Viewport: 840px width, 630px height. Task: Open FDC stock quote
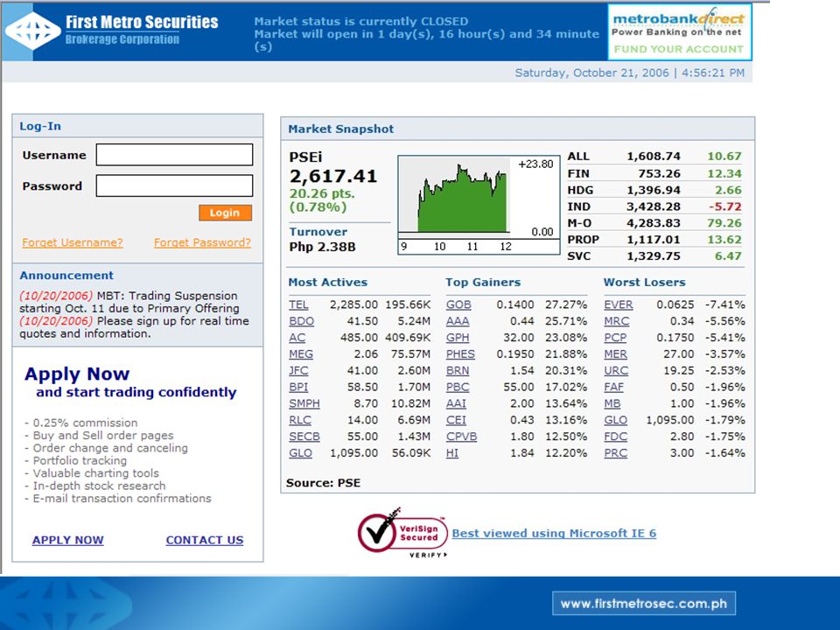pos(615,437)
